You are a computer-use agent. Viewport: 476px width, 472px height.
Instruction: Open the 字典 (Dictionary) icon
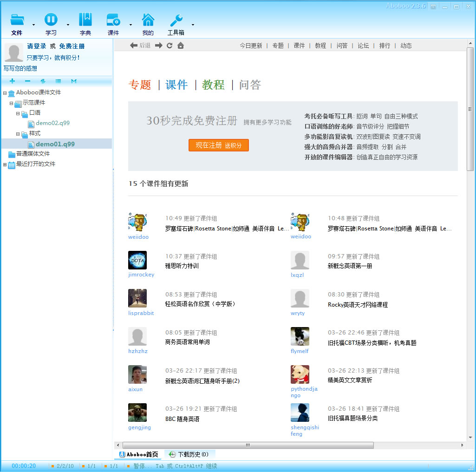[85, 20]
